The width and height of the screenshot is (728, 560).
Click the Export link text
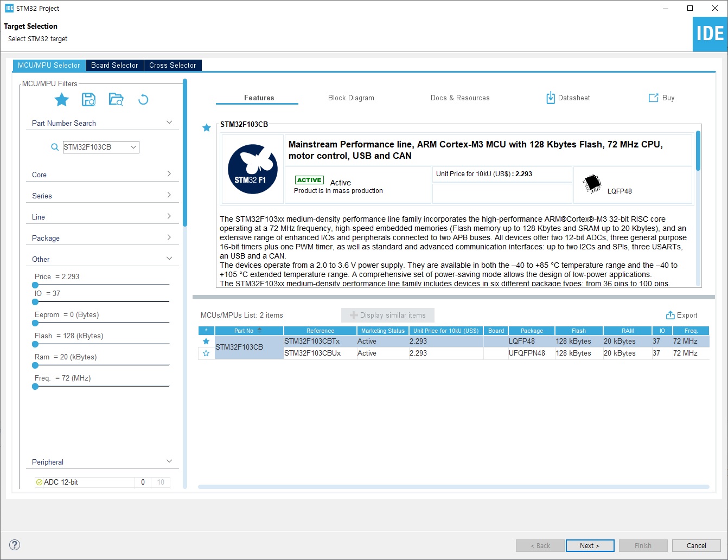(687, 316)
